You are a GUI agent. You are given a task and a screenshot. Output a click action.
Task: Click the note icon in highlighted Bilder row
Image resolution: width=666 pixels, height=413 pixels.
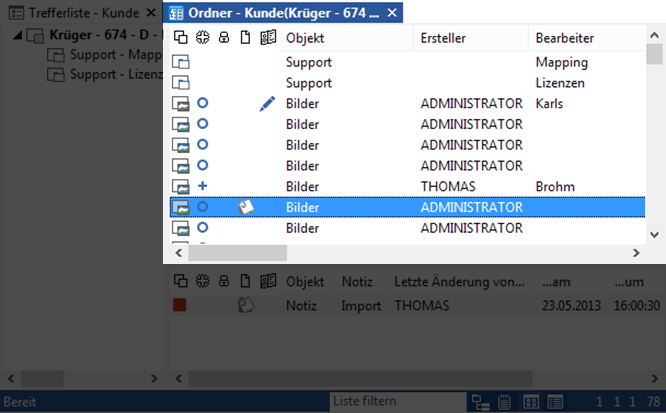[x=245, y=207]
